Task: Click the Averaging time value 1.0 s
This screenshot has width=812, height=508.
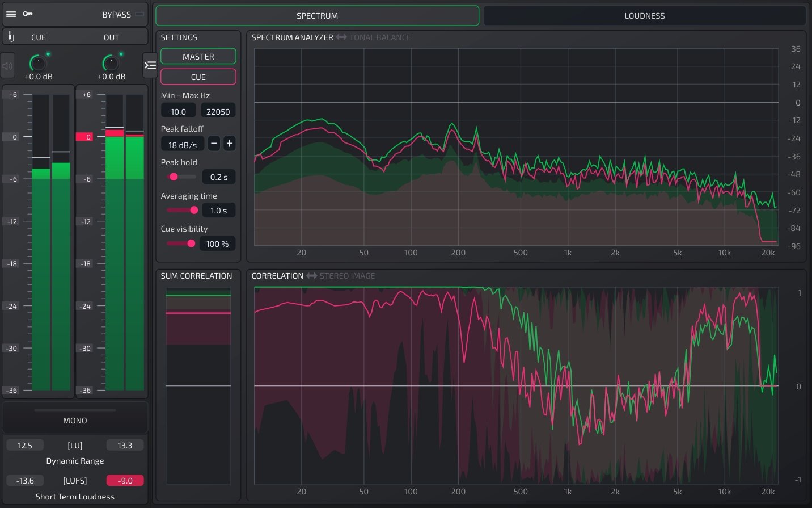Action: (219, 211)
